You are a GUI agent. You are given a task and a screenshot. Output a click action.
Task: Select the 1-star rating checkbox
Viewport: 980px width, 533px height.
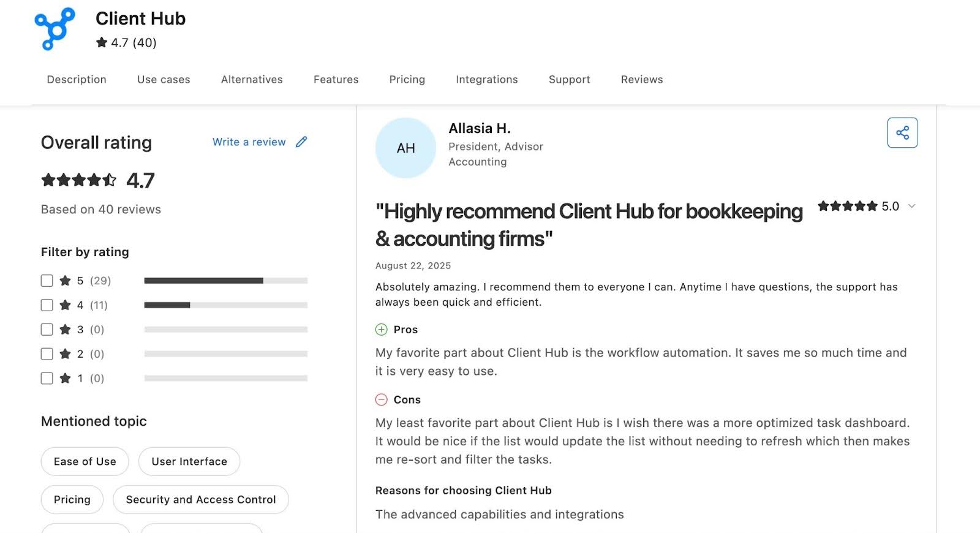pos(47,378)
